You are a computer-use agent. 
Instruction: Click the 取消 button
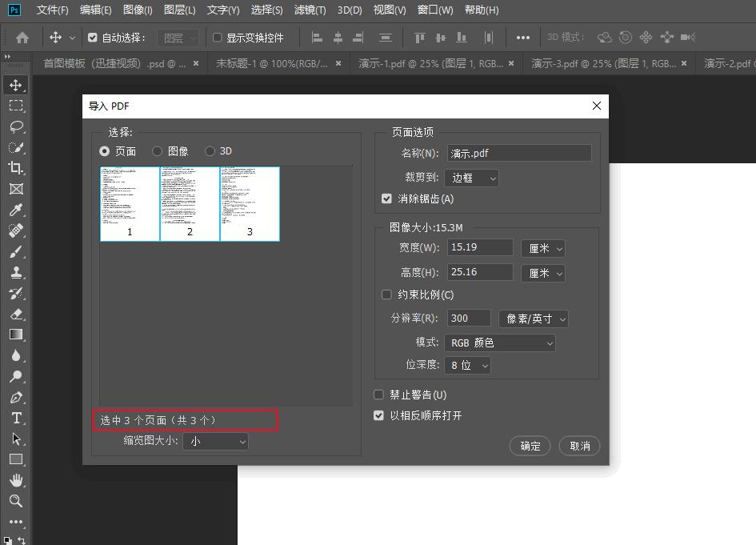580,446
